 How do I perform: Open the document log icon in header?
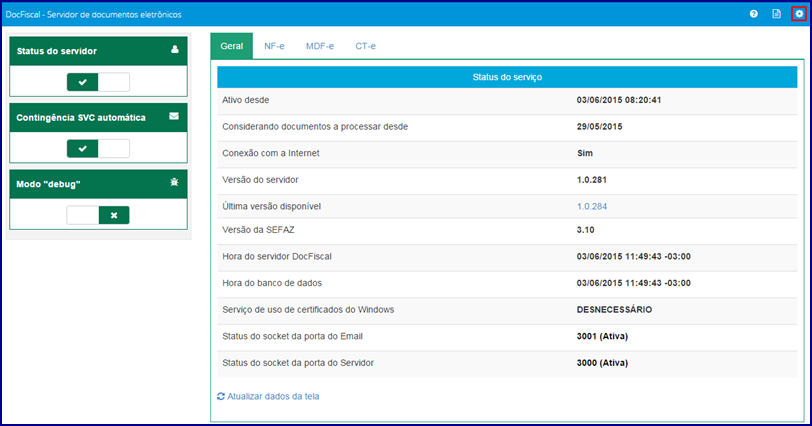pyautogui.click(x=776, y=14)
